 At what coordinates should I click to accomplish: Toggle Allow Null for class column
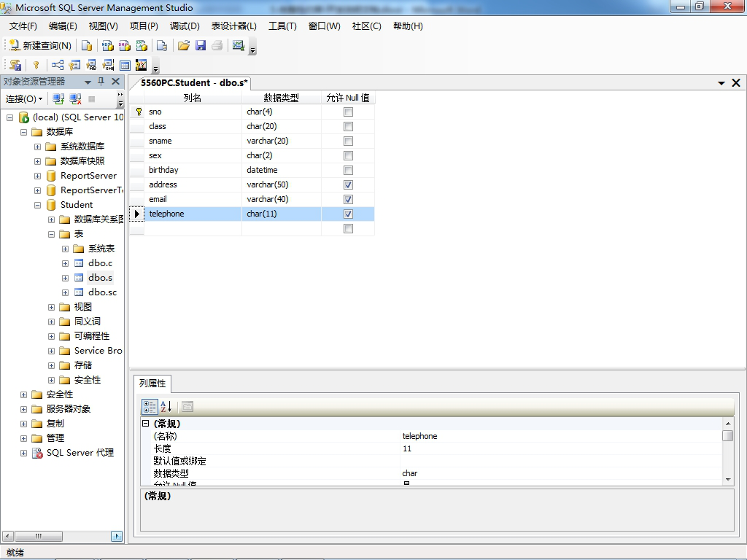pos(348,127)
